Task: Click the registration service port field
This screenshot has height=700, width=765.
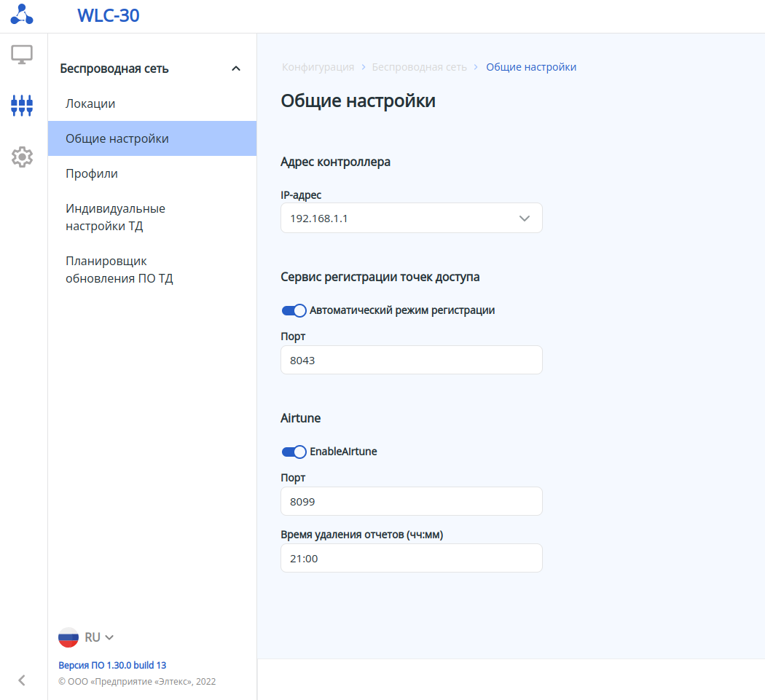Action: (x=411, y=360)
